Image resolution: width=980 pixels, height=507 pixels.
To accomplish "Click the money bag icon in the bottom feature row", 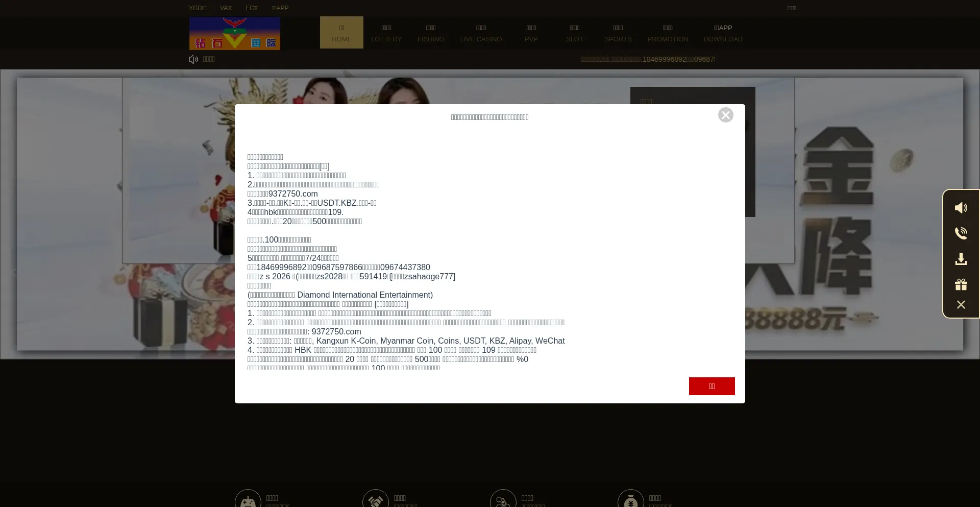I will 631,500.
